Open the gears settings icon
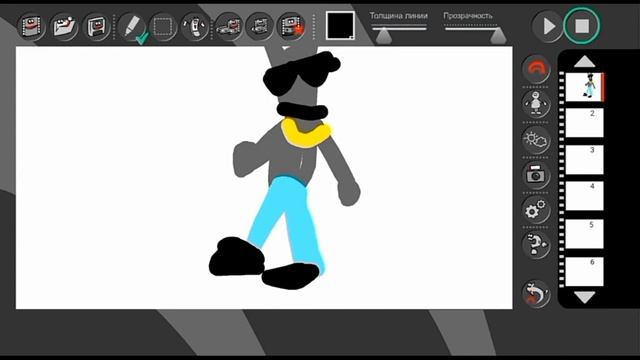Image resolution: width=640 pixels, height=360 pixels. (536, 210)
